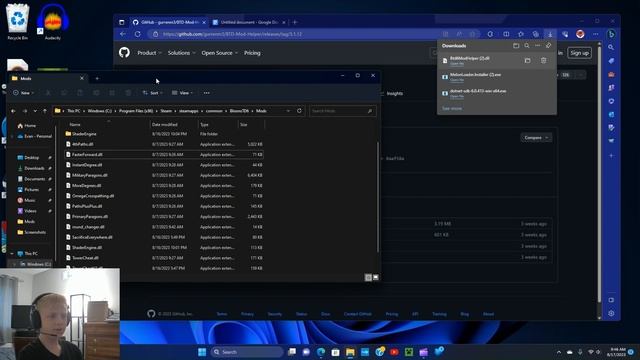640x360 pixels.
Task: Switch to details view in Explorer status corner
Action: (x=368, y=277)
